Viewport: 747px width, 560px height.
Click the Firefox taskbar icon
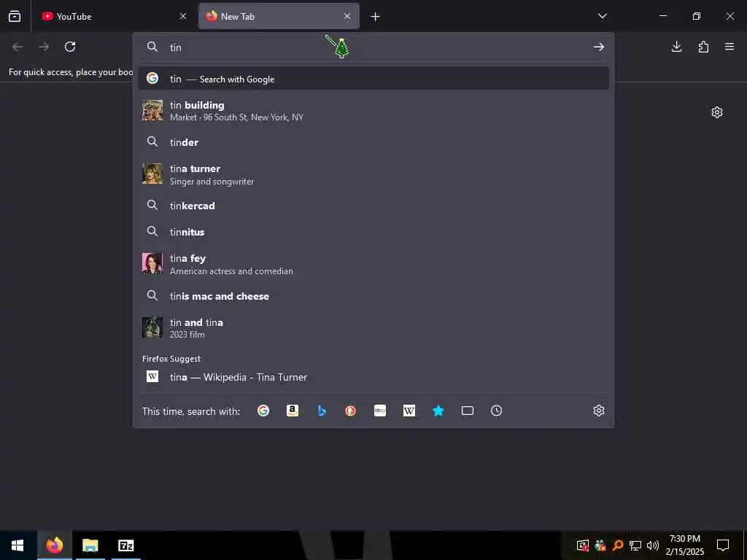[54, 545]
